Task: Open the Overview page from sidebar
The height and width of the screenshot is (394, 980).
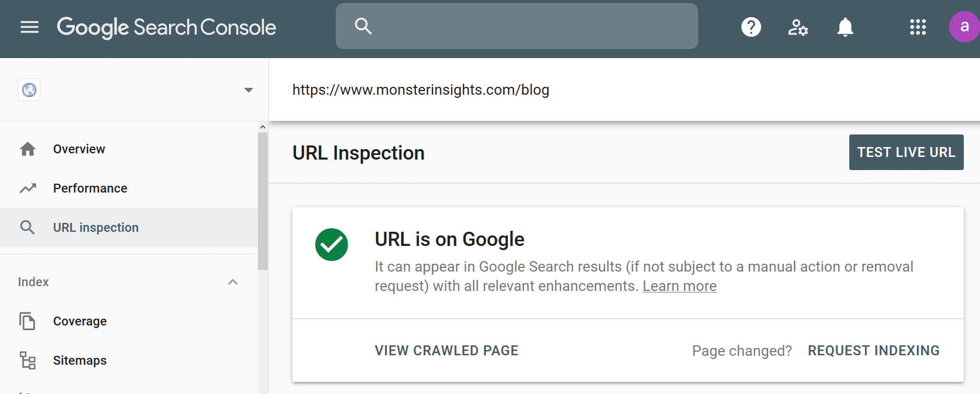Action: (78, 149)
